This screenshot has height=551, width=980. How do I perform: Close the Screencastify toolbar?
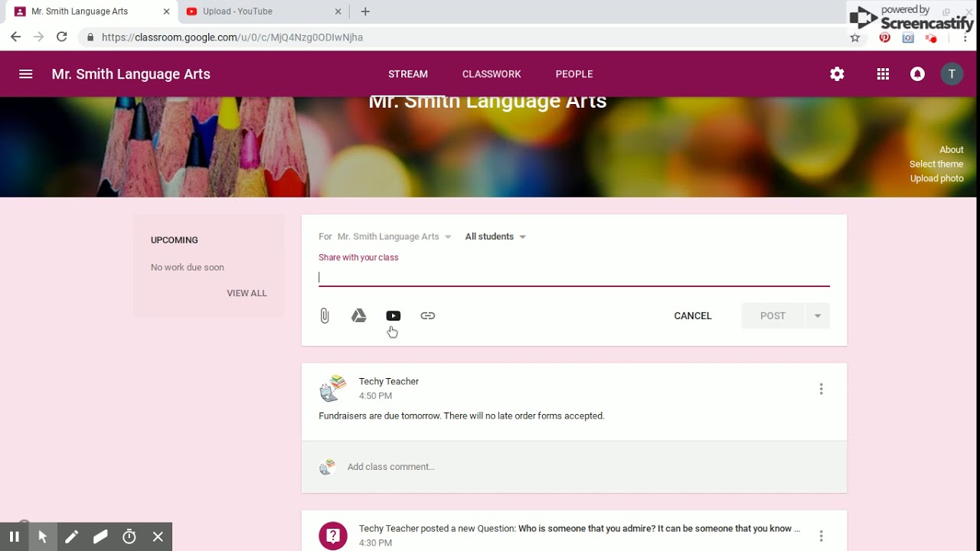(158, 537)
